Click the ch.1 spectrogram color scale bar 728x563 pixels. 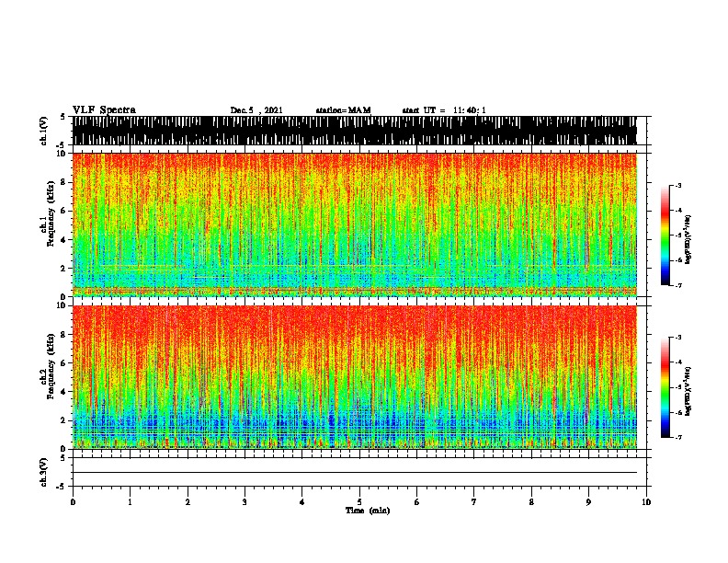click(x=665, y=236)
